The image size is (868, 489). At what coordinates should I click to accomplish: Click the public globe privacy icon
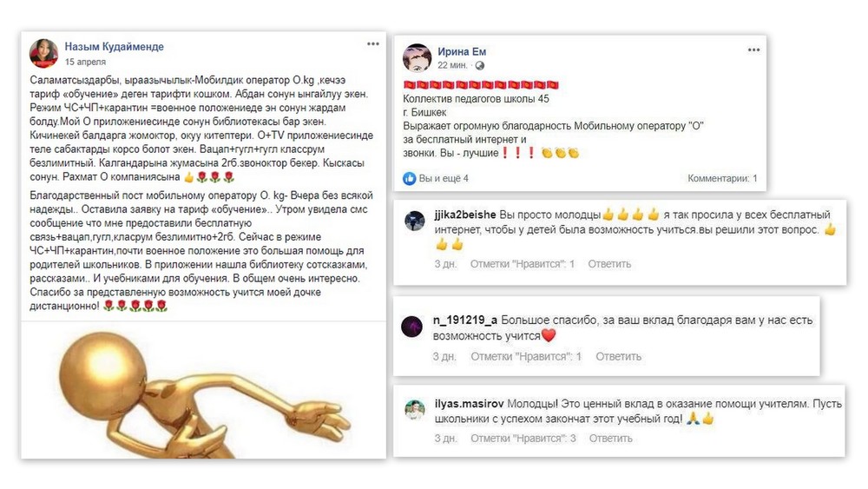[x=479, y=65]
